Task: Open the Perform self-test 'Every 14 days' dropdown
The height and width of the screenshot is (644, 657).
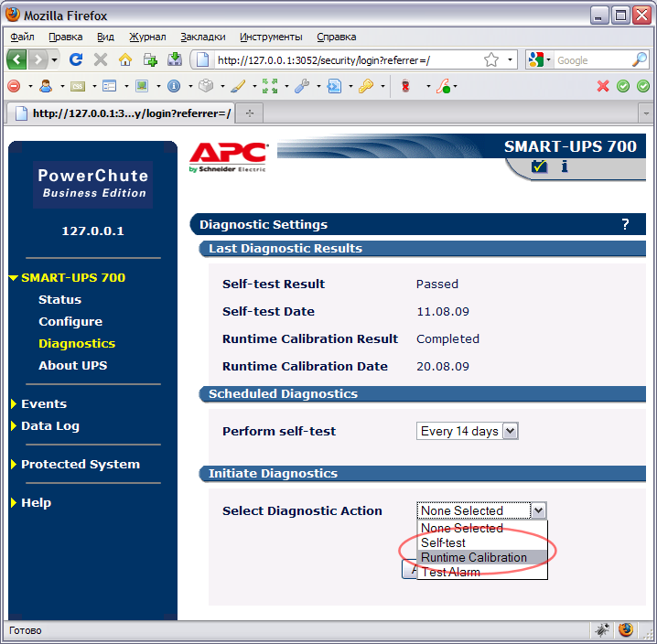Action: coord(468,431)
